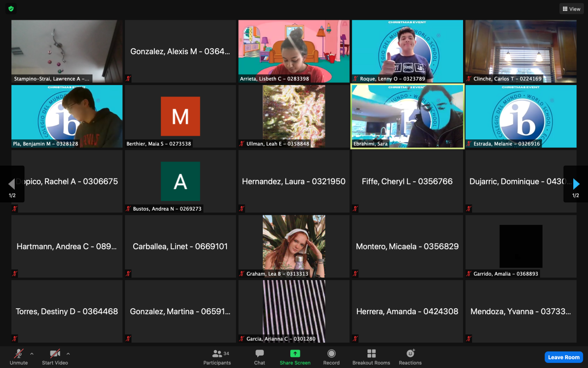This screenshot has width=588, height=368.
Task: Start recording with the Record icon
Action: coord(331,353)
